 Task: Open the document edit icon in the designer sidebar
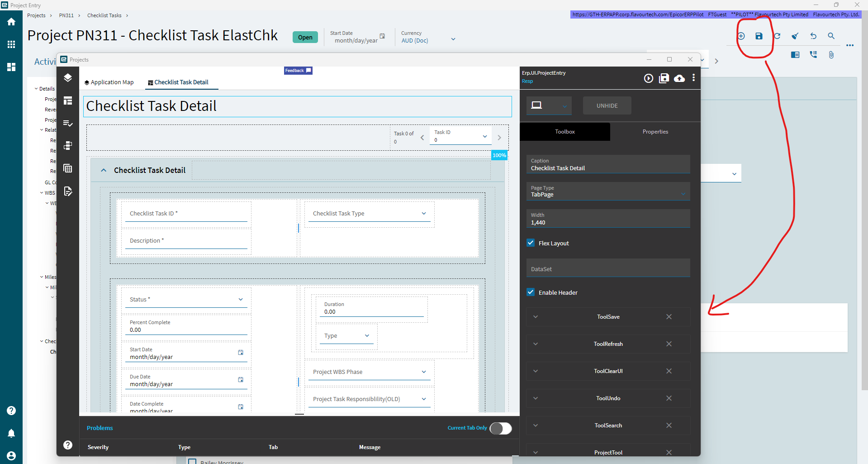coord(68,191)
